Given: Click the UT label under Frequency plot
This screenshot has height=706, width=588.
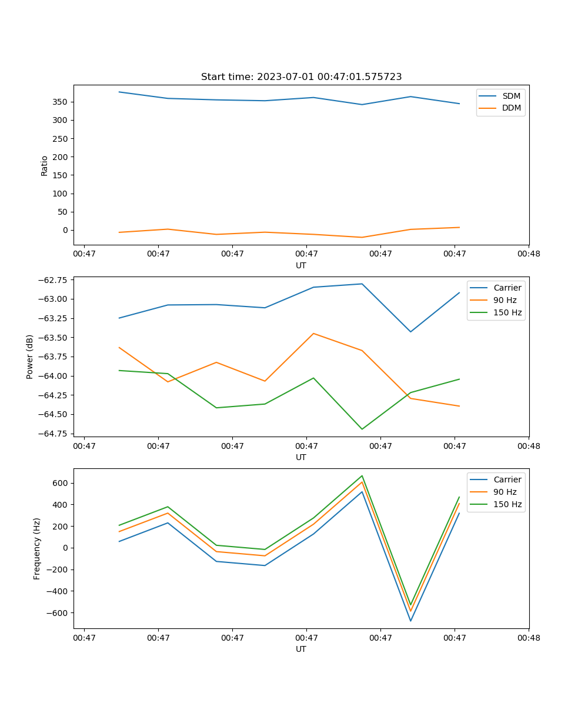Looking at the screenshot, I should [301, 649].
